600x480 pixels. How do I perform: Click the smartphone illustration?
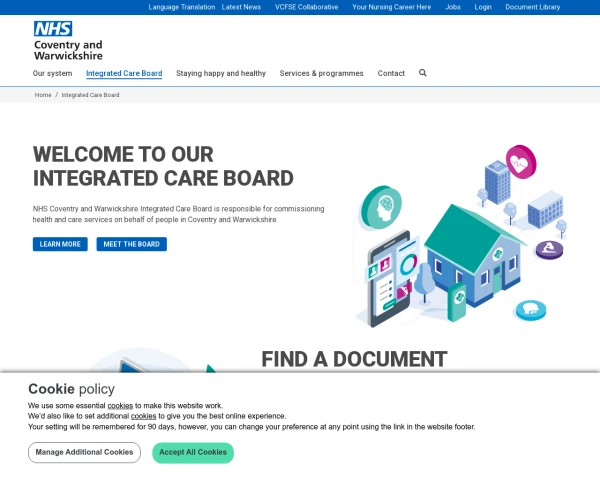click(389, 279)
